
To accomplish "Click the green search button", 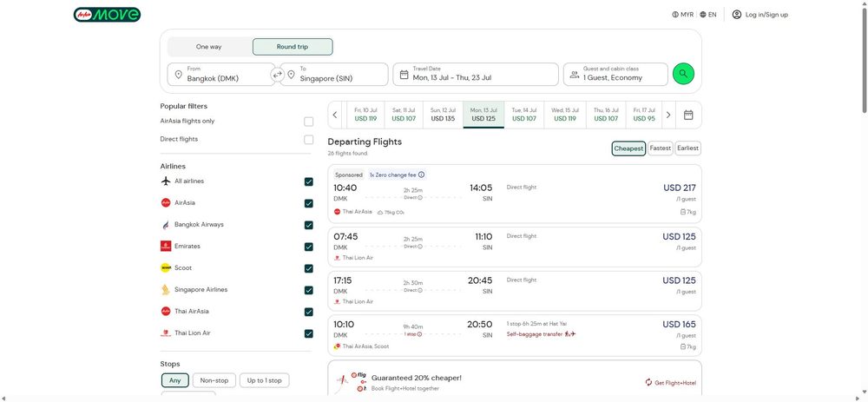I will point(683,74).
